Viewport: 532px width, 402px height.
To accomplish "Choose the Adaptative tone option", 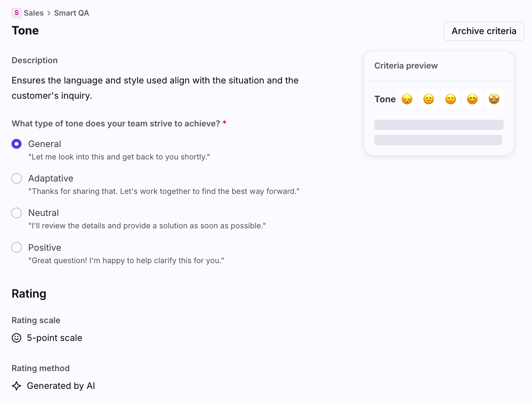I will pos(17,178).
